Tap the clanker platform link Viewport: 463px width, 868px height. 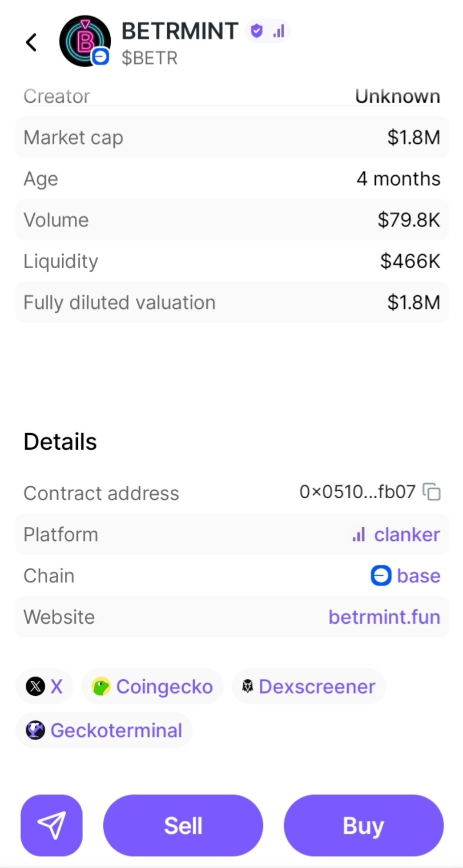pyautogui.click(x=396, y=534)
